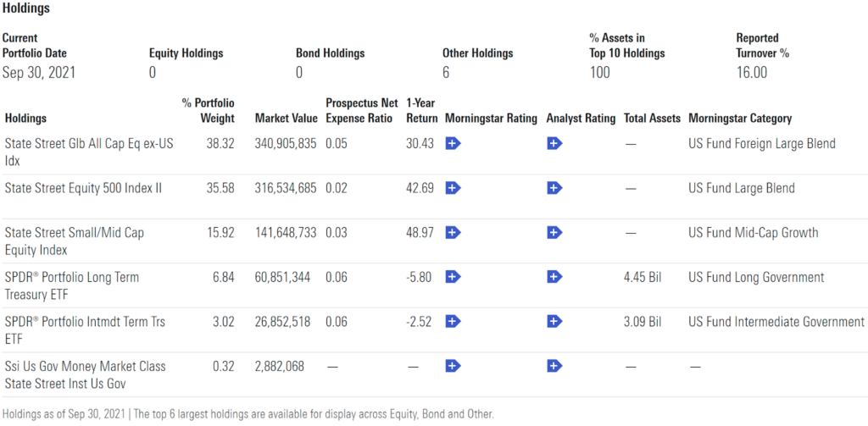Click the Other Holdings value 6
868x426 pixels.
[446, 73]
